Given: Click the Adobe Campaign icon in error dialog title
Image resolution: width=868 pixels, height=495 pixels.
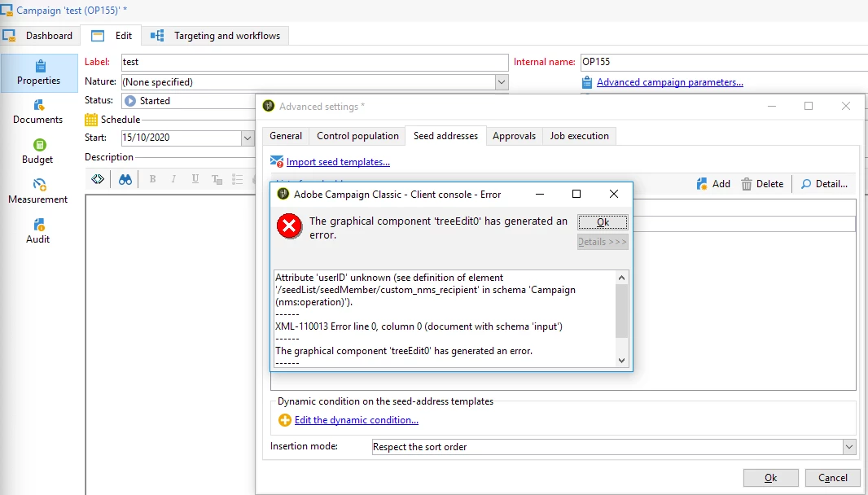Looking at the screenshot, I should 283,194.
